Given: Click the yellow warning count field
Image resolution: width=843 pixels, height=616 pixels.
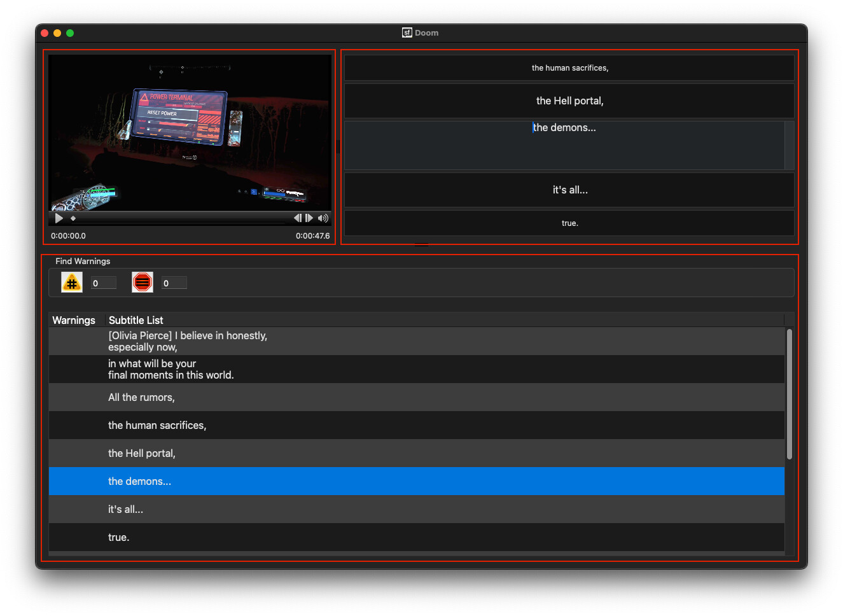Looking at the screenshot, I should (104, 283).
